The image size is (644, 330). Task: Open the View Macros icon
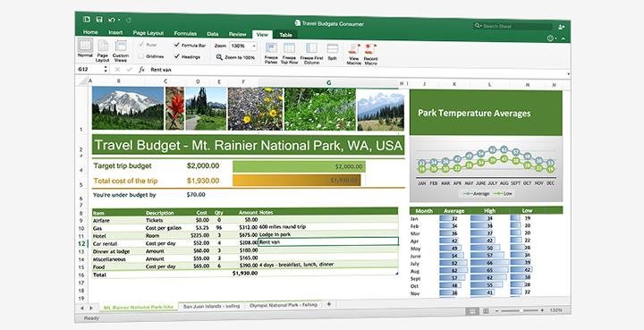pyautogui.click(x=353, y=49)
